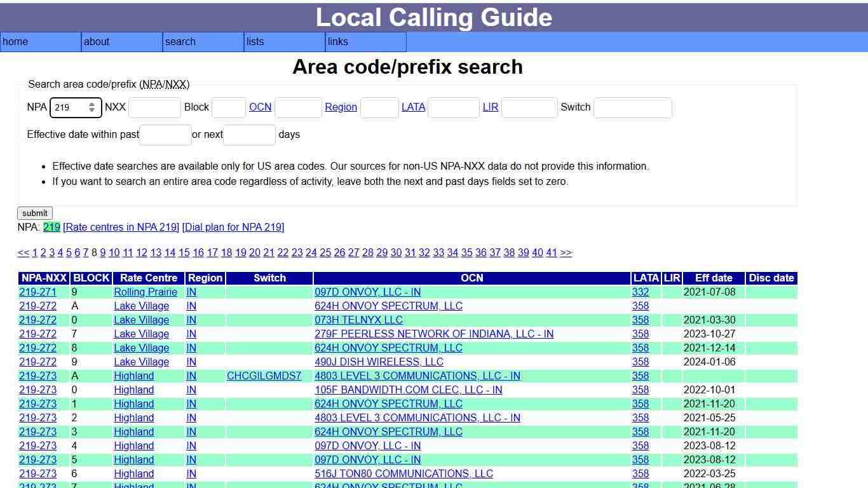Follow the highlighted 219 NPA link

point(51,227)
